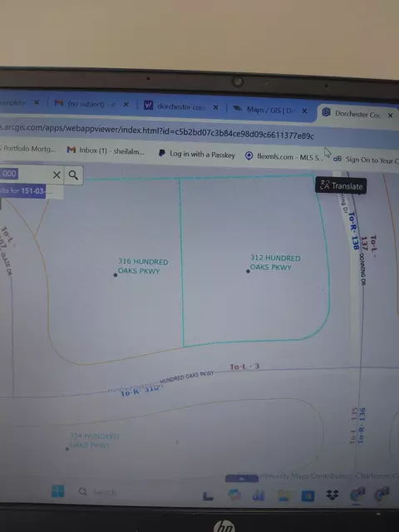This screenshot has height=532, width=399.
Task: Click the HUNDRED OAKS PKWY street label
Action: click(187, 377)
